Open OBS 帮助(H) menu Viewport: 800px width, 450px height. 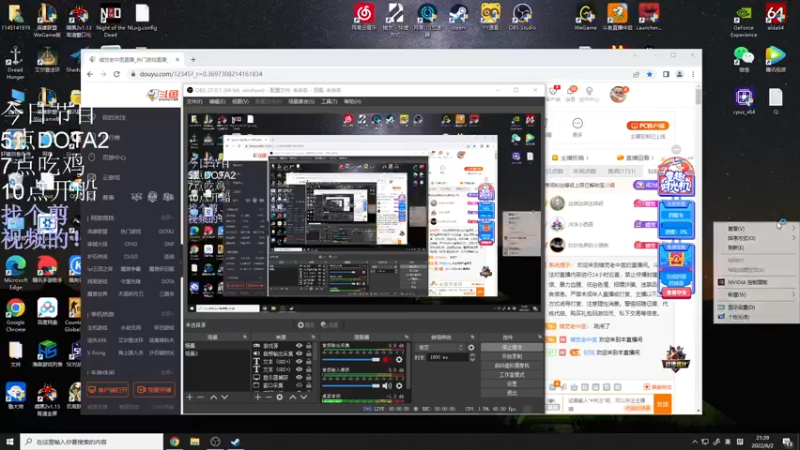click(352, 102)
